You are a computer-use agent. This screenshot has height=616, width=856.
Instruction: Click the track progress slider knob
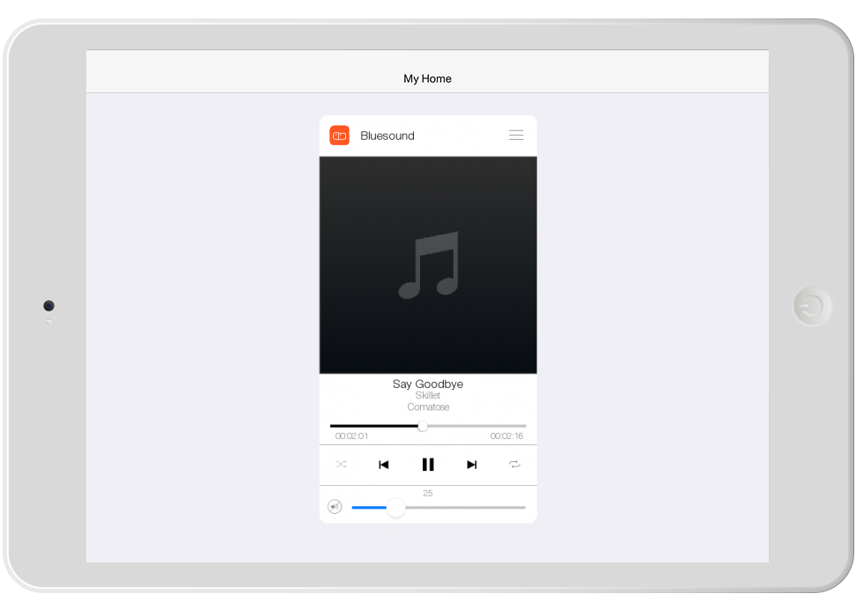[423, 426]
